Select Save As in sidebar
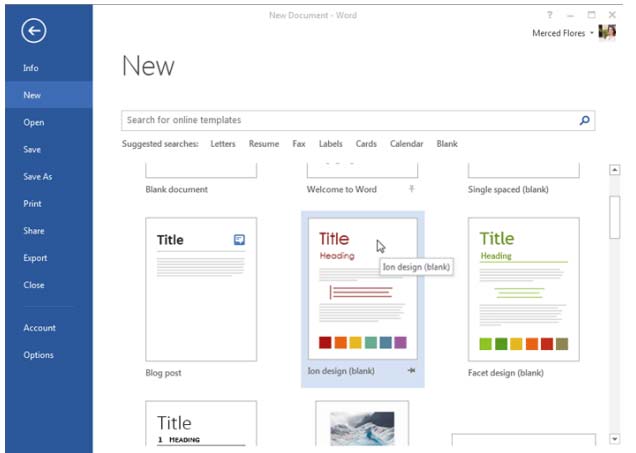Image resolution: width=636 pixels, height=453 pixels. point(38,177)
